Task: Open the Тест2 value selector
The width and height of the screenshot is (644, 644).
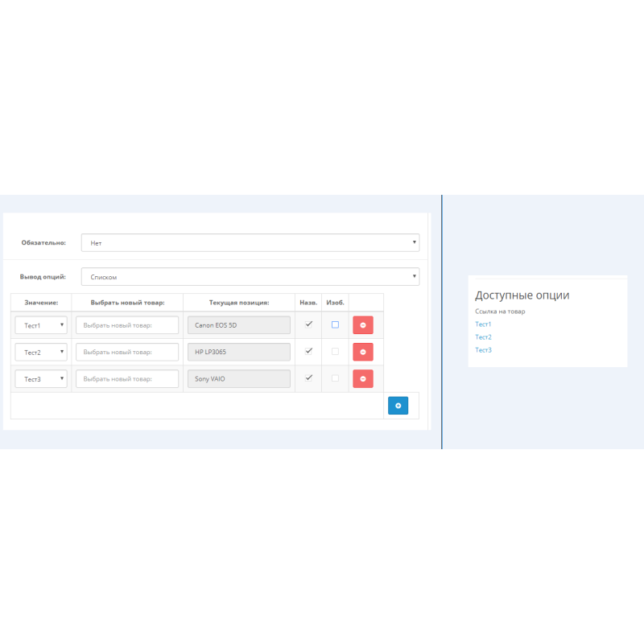Action: coord(40,352)
